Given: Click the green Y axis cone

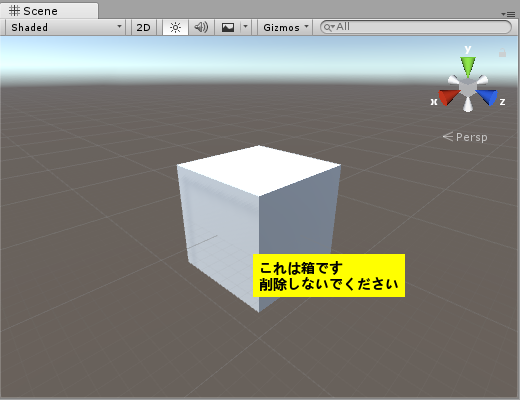Looking at the screenshot, I should point(468,67).
